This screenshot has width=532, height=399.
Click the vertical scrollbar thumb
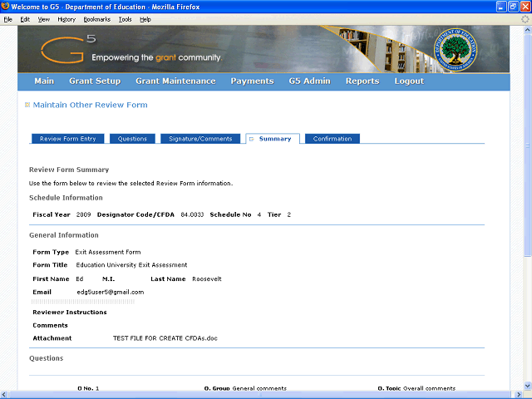[528, 145]
